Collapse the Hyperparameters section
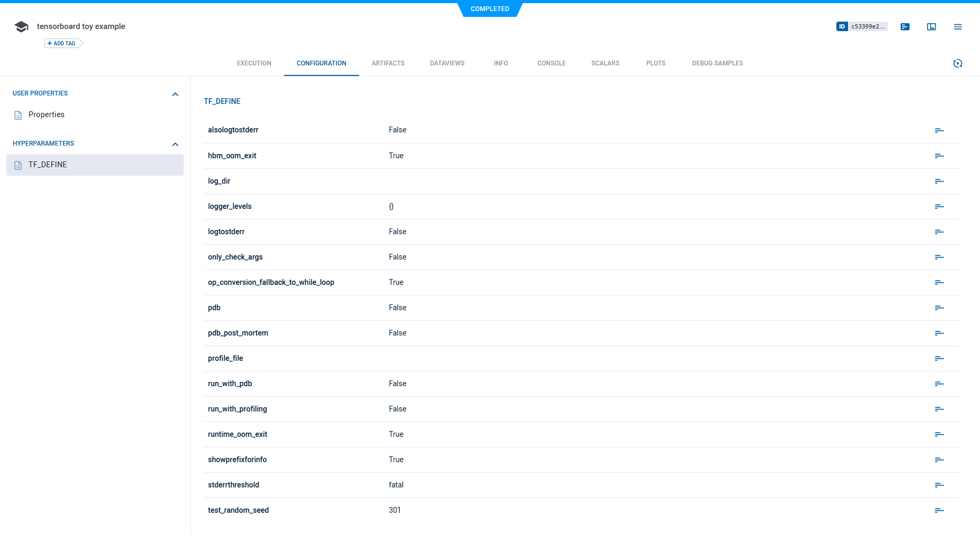This screenshot has height=536, width=980. [x=175, y=144]
